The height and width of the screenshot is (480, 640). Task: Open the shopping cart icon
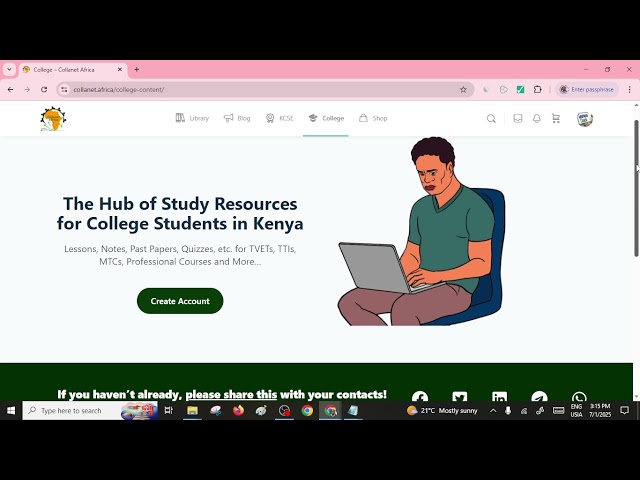click(556, 118)
